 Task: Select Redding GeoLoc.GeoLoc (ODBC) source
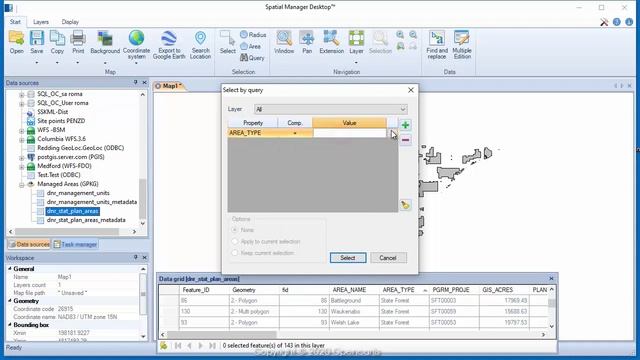80,148
